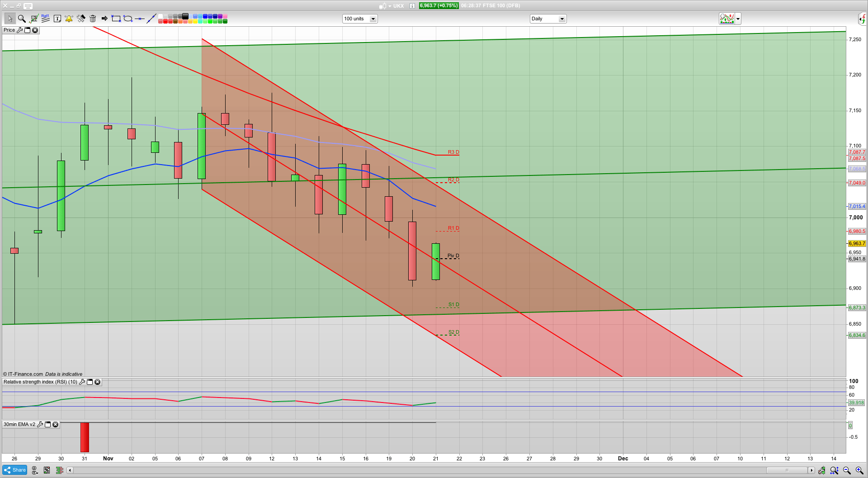Open settings for the RSI indicator panel

[x=82, y=382]
